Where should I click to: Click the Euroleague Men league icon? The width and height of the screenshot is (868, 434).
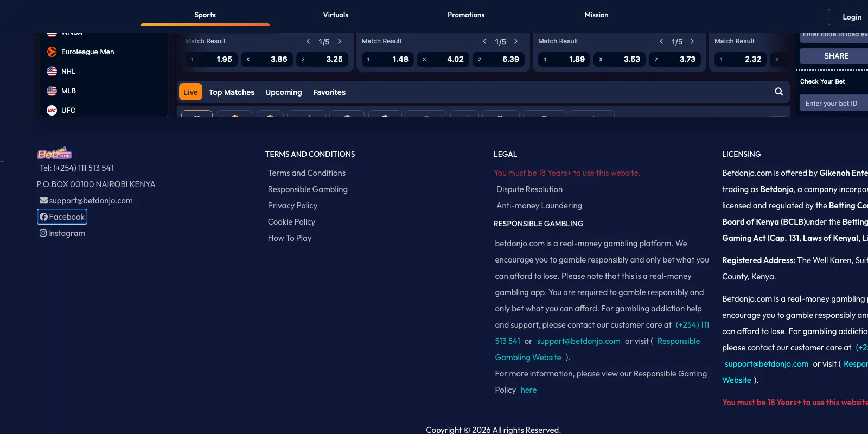click(52, 52)
